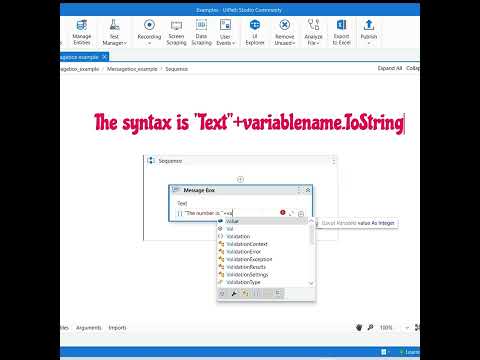The width and height of the screenshot is (480, 360).
Task: Close the Messagebox example document tab
Action: pyautogui.click(x=104, y=57)
